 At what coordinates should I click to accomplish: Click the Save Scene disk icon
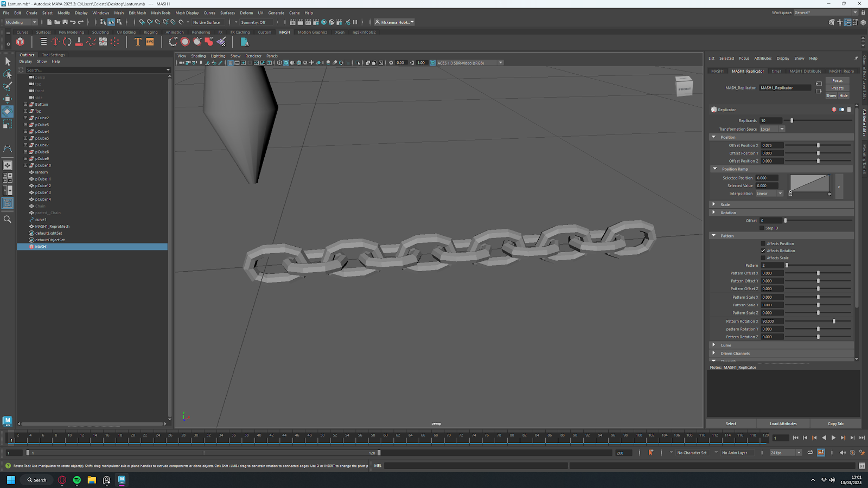(65, 22)
